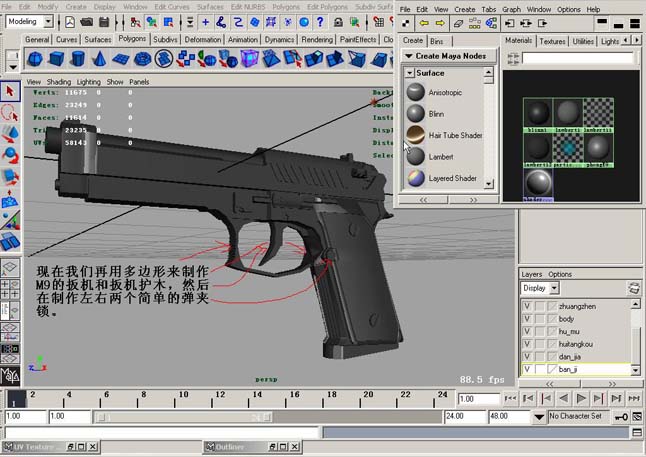Click the New Scene icon
This screenshot has width=646, height=457.
(70, 21)
